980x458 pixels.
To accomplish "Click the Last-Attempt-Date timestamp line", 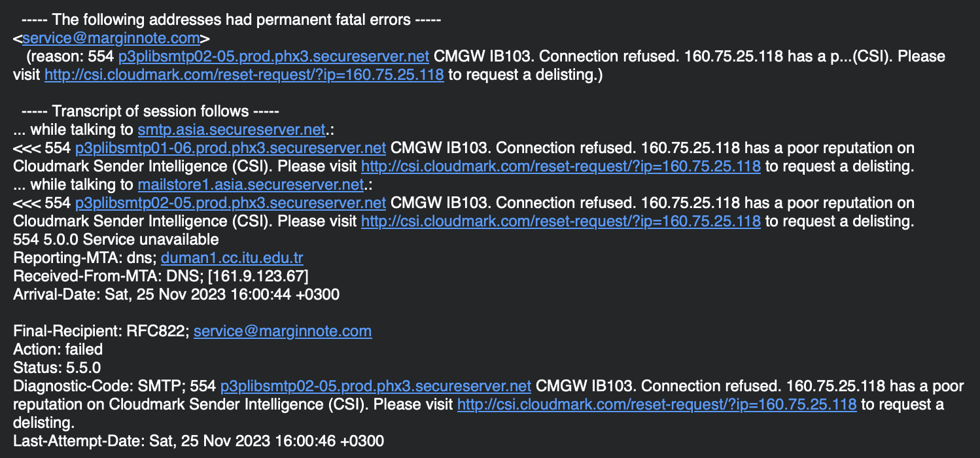I will [198, 441].
